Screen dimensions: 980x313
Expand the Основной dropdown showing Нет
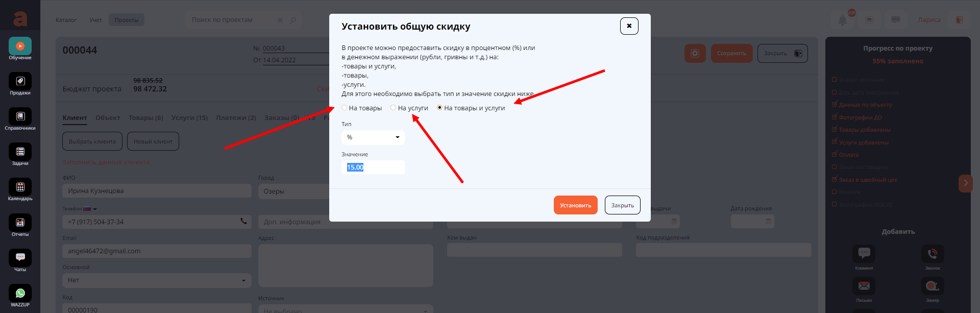157,280
